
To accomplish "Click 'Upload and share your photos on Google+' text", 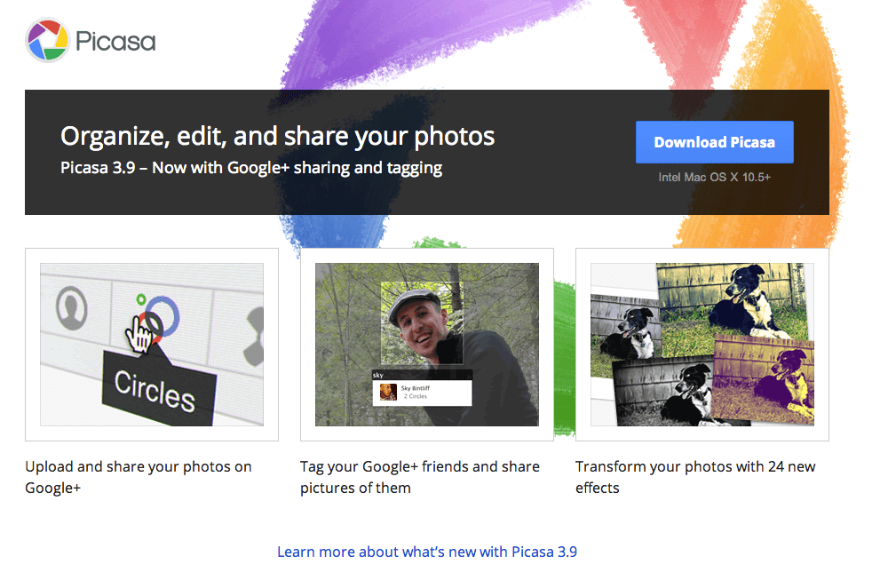I will click(x=138, y=477).
